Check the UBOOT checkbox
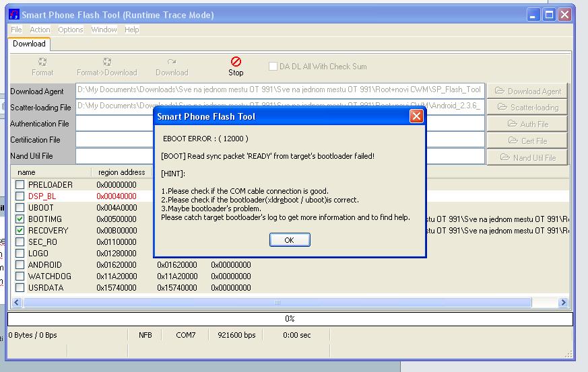This screenshot has width=588, height=372. [20, 208]
